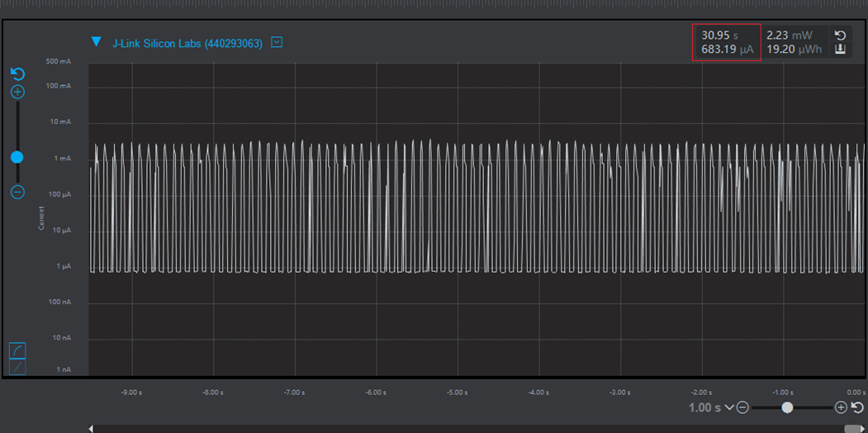Zoom out on the current axis

coord(17,193)
